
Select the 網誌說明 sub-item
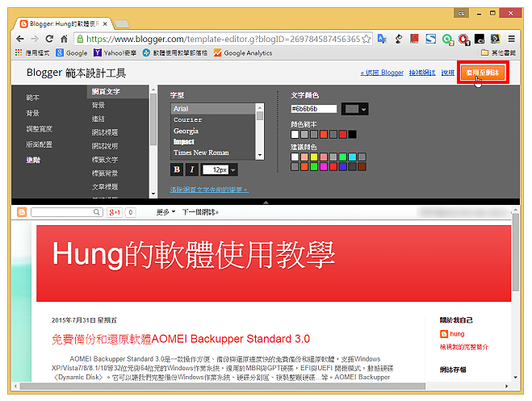(x=105, y=146)
